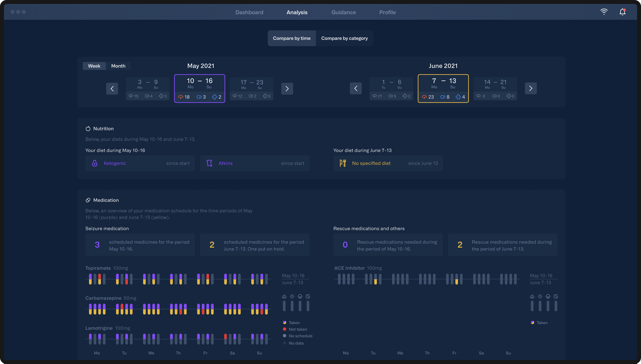Screen dimensions: 641x364
Task: Click the No data legend entry
Action: tap(293, 343)
